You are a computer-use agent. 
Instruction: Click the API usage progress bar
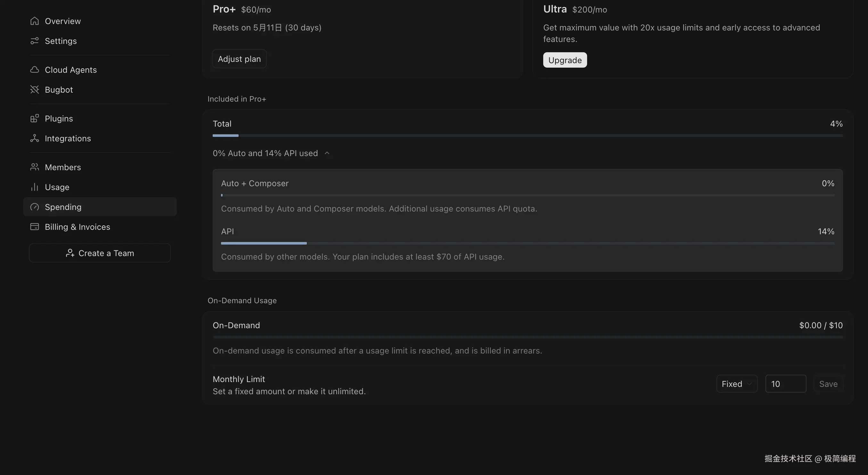(527, 243)
